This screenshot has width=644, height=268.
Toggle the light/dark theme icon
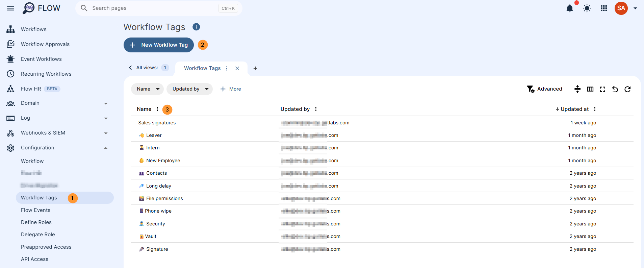tap(587, 8)
